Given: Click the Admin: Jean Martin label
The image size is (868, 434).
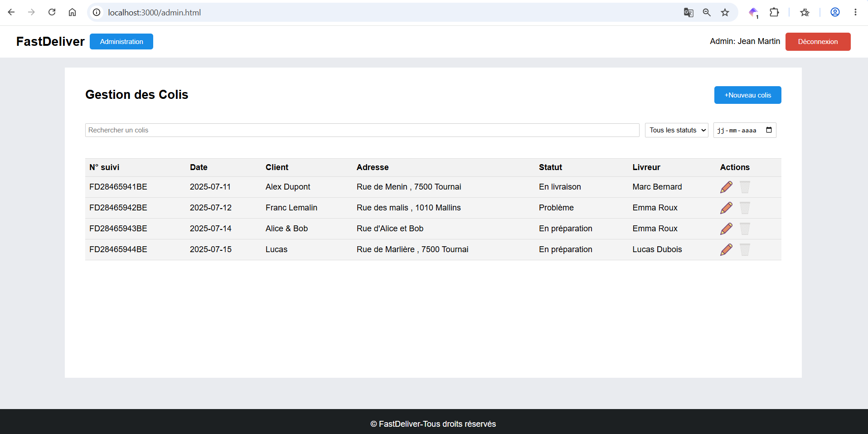Looking at the screenshot, I should tap(745, 41).
